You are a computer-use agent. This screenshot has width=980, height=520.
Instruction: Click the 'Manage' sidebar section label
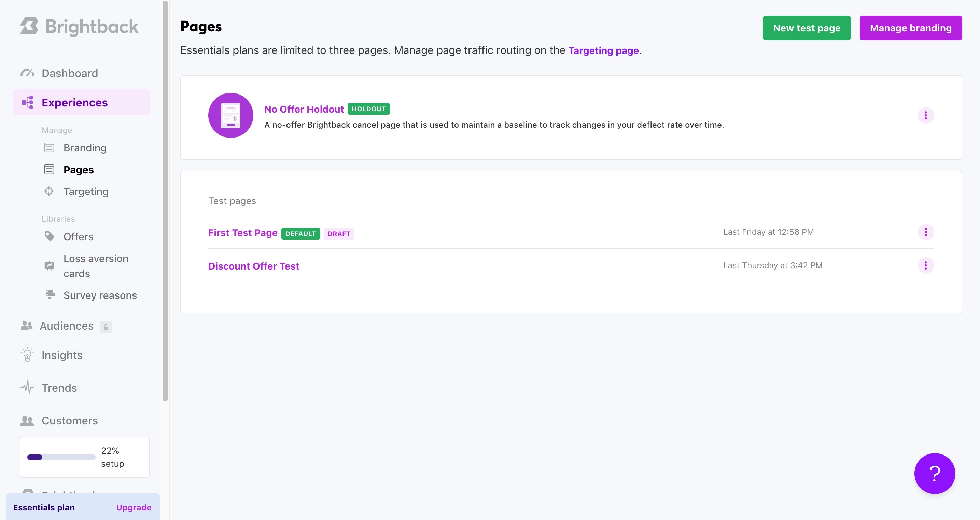tap(57, 130)
